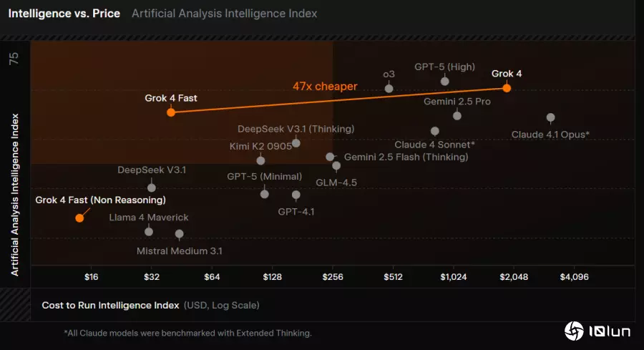Screen dimensions: 644x350
Task: Select the Kimi K2 0905 data point
Action: (x=260, y=160)
